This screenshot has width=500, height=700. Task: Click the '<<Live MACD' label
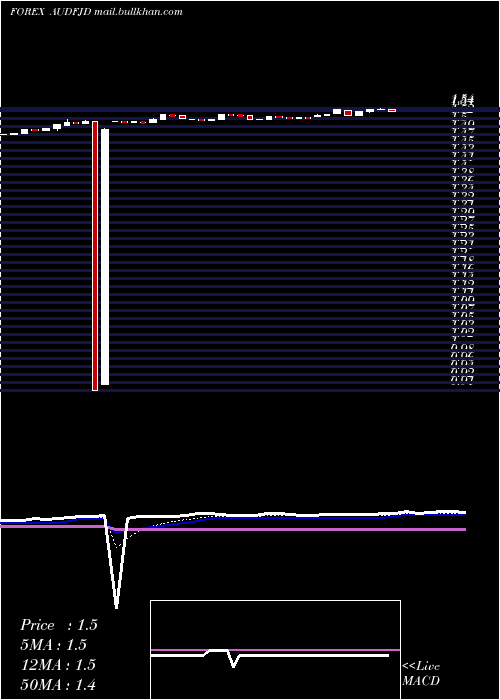[421, 673]
